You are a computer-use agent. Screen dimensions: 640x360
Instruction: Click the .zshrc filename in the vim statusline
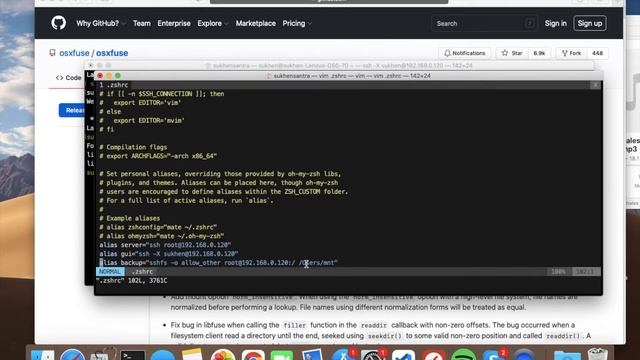(142, 271)
